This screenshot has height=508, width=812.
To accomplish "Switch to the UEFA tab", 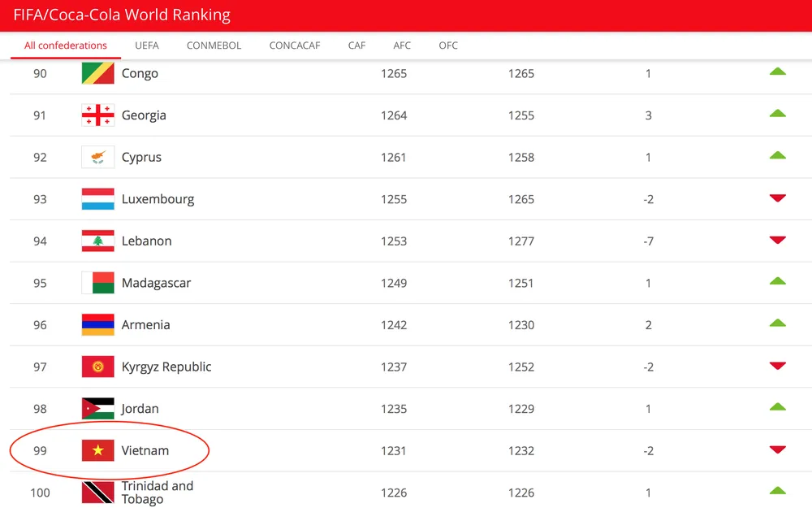I will (x=147, y=46).
